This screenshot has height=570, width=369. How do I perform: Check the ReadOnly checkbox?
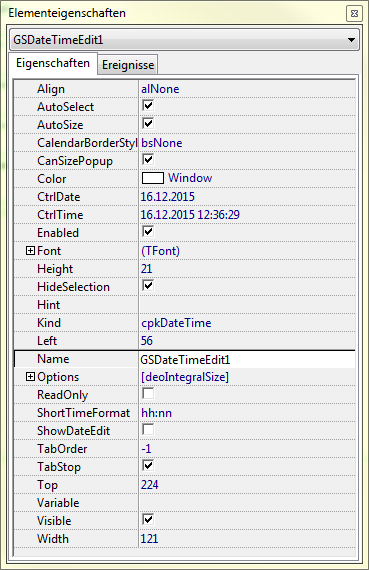coord(148,393)
